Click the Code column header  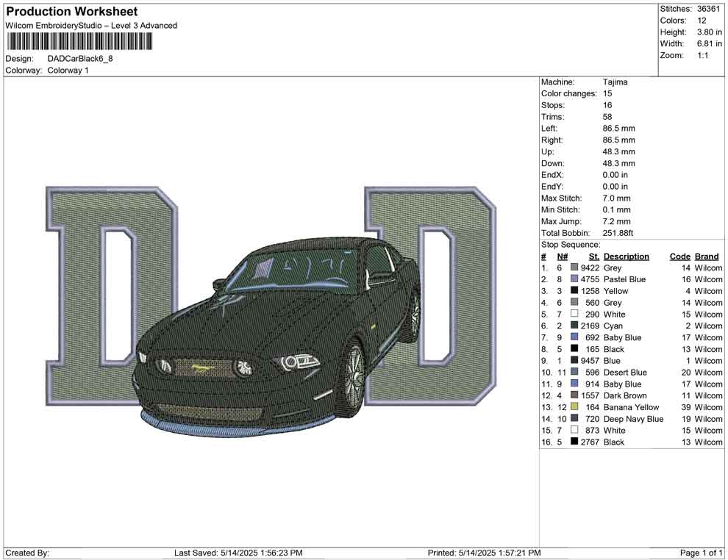pos(679,256)
